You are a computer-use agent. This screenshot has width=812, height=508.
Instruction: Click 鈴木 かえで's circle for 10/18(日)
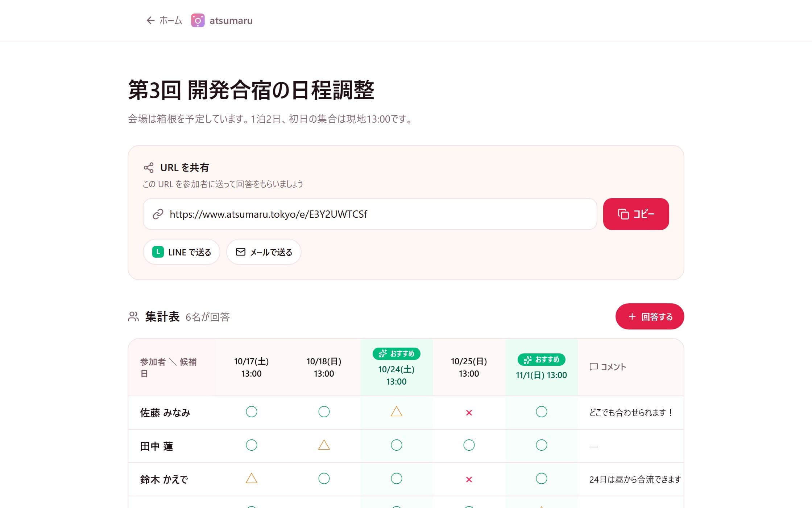pos(324,479)
